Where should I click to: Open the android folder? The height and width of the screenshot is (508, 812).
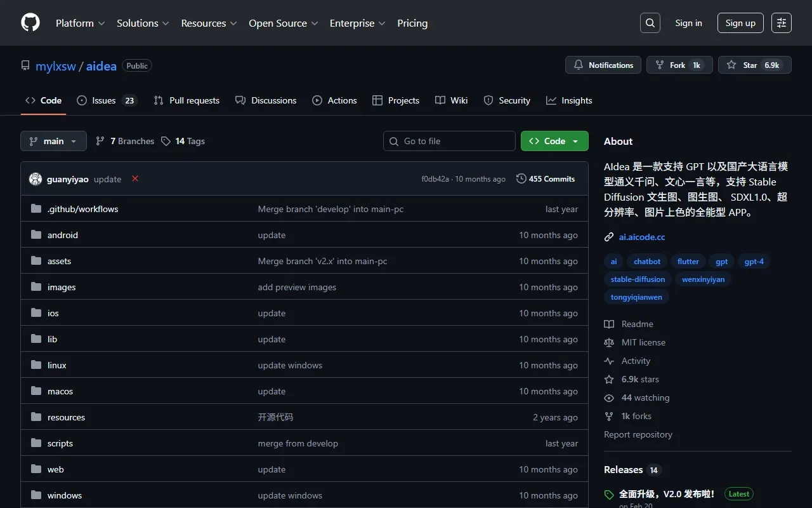click(63, 235)
